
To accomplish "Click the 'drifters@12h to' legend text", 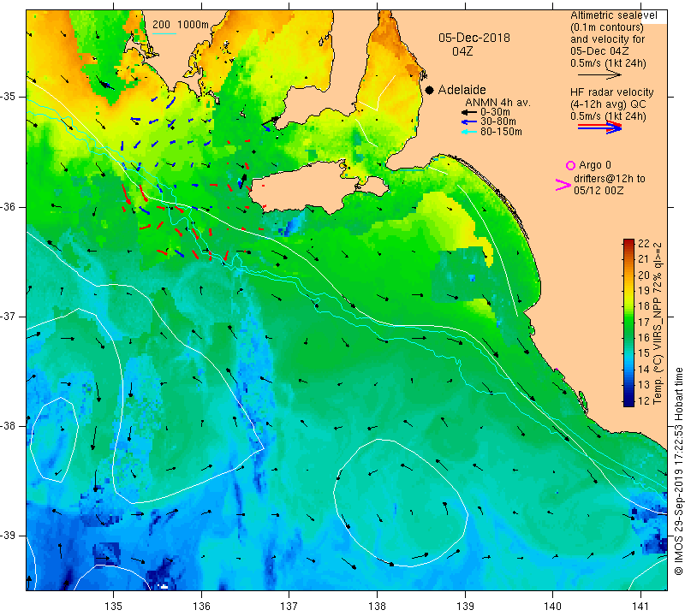I will point(609,179).
